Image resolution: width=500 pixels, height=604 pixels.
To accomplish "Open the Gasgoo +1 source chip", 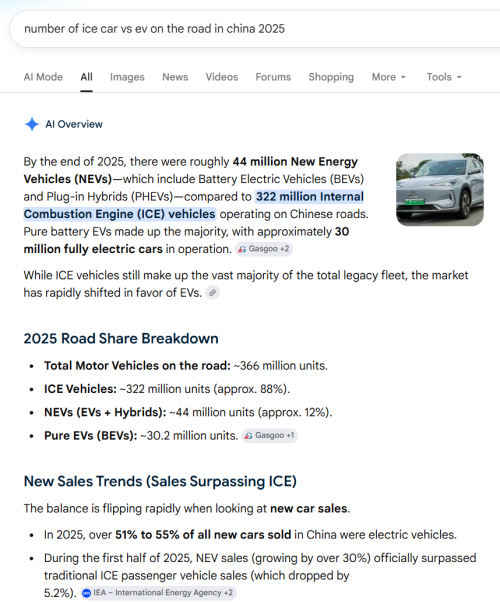I will [x=270, y=436].
